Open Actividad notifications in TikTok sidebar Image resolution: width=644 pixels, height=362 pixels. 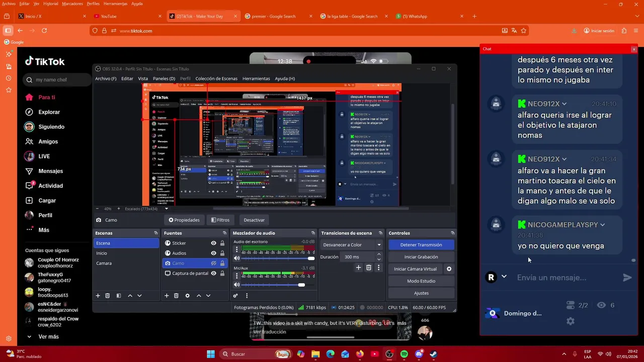50,186
